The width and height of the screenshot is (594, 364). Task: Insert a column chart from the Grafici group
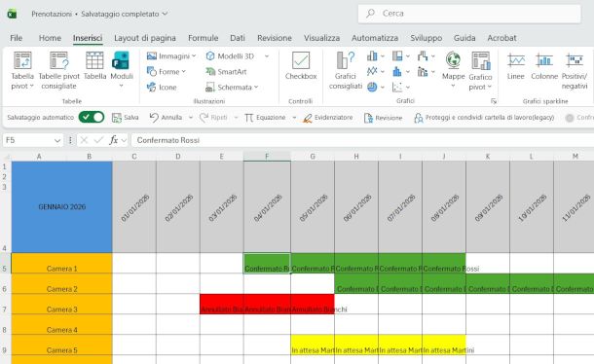tap(372, 56)
